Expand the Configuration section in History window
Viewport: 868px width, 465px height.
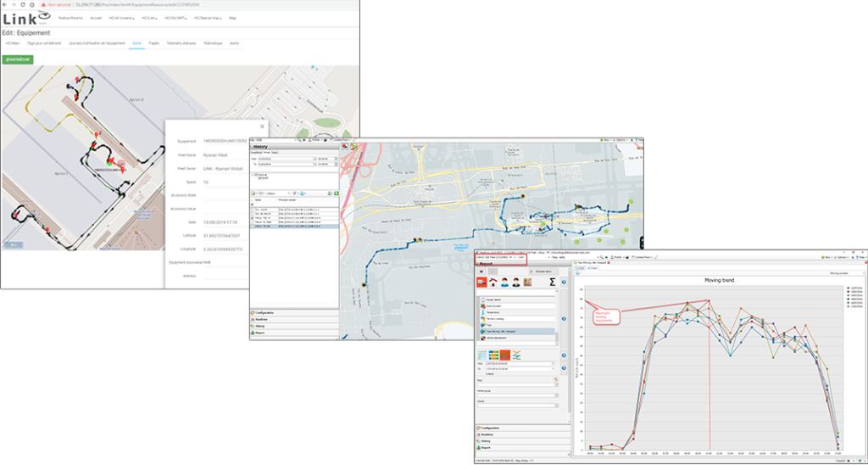click(x=294, y=312)
